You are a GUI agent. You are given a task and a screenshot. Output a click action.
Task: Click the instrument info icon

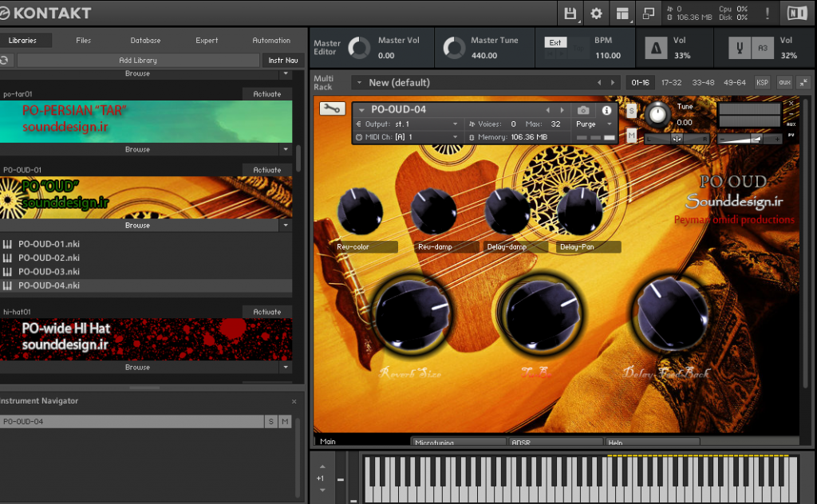coord(606,110)
